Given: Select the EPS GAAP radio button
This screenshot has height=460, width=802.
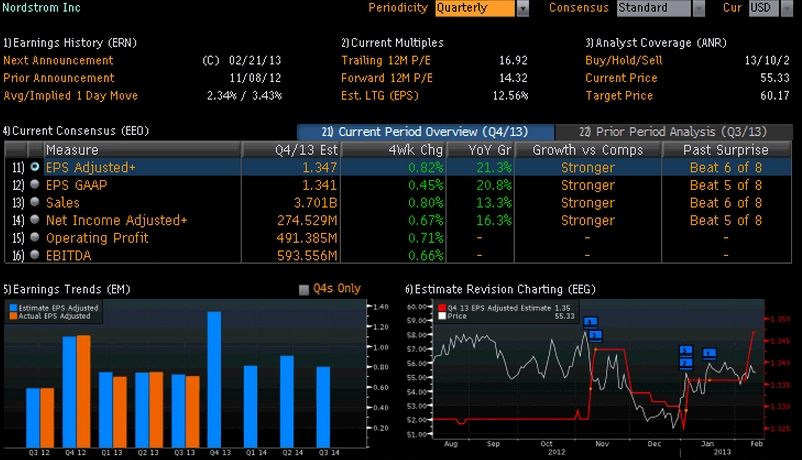Looking at the screenshot, I should (x=35, y=184).
